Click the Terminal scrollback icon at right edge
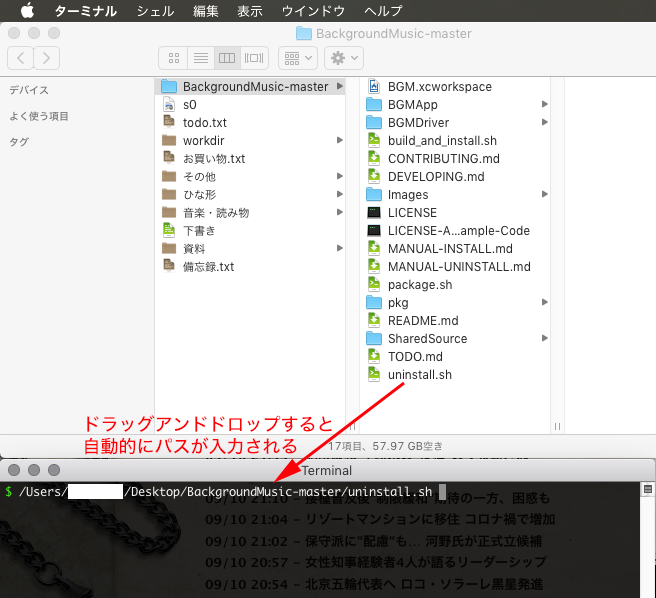The image size is (656, 598). 648,489
